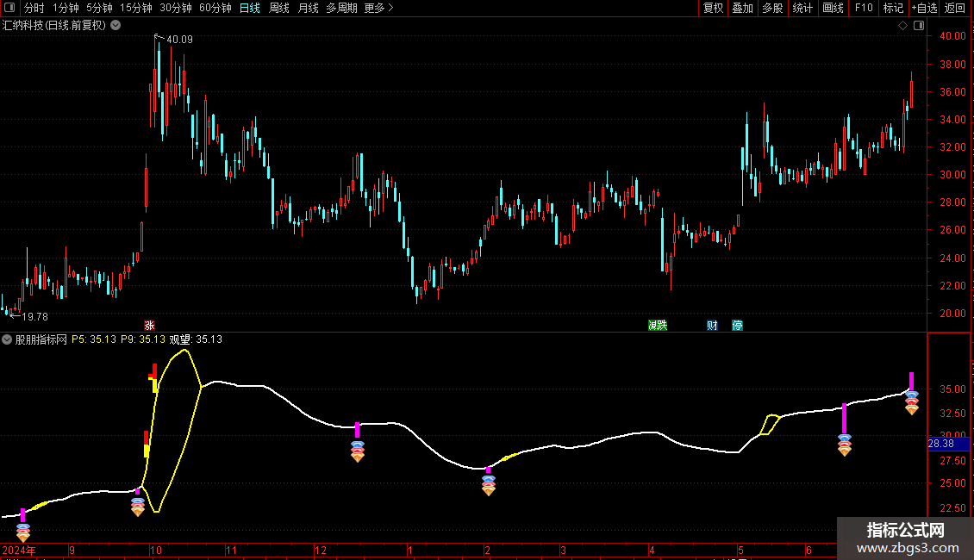Open the 画线 drawing tools
974x560 pixels.
(x=833, y=8)
